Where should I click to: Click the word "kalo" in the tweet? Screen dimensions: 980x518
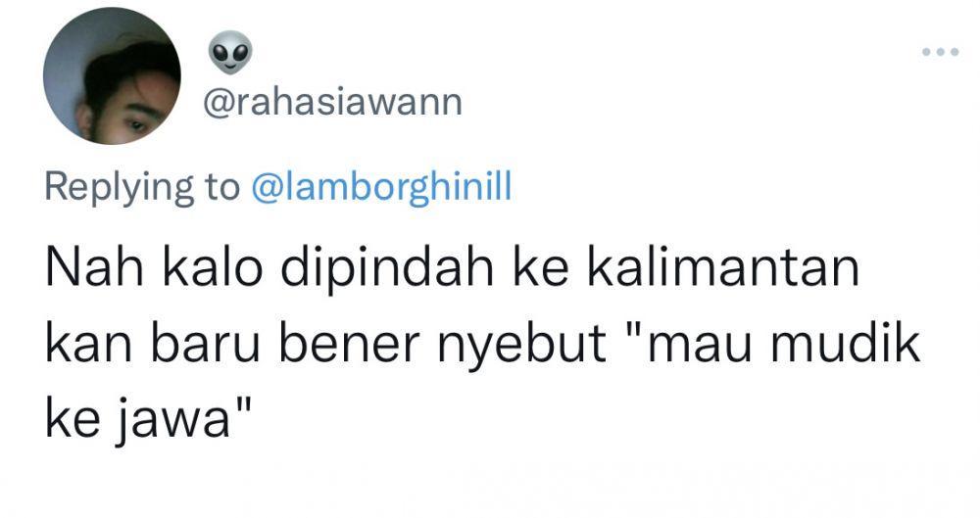[204, 267]
